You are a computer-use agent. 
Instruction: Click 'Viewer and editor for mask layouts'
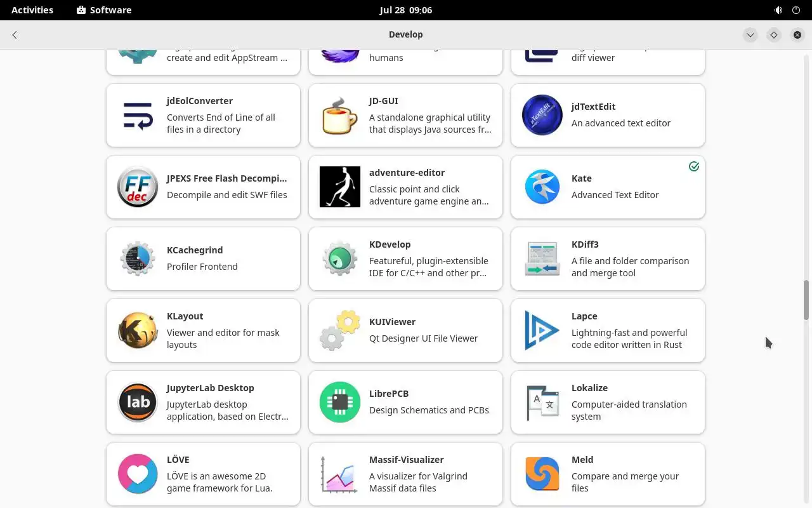223,338
